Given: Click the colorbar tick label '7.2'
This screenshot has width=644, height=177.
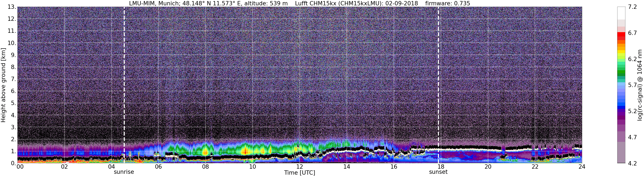Looking at the screenshot, I should [632, 7].
